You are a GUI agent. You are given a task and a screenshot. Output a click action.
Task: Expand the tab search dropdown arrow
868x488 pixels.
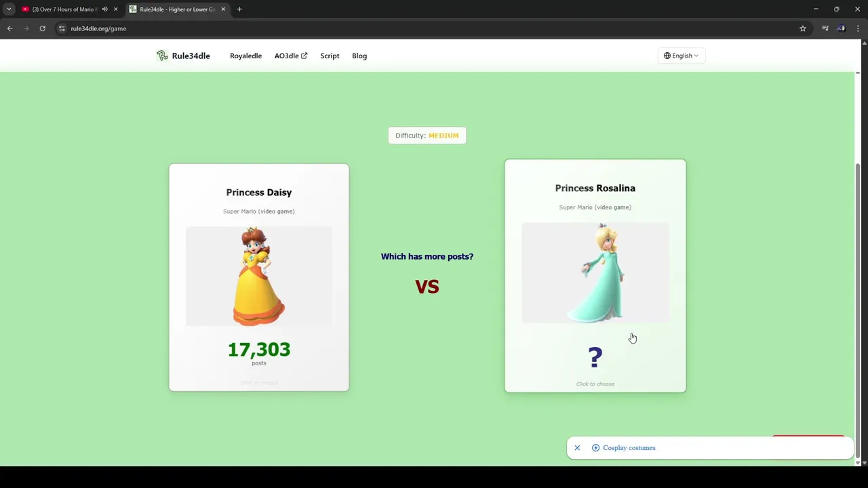[x=9, y=9]
